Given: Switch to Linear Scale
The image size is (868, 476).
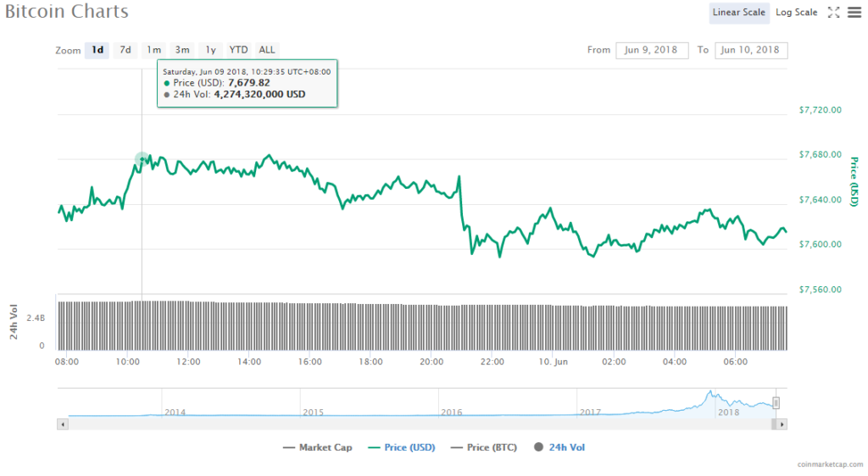Looking at the screenshot, I should 739,13.
